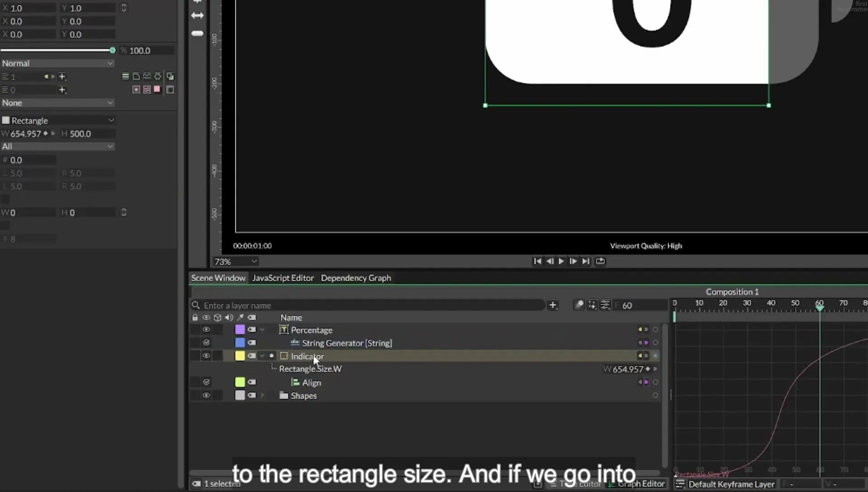Viewport: 868px width, 492px height.
Task: Click the fit-width double arrow icon
Action: (198, 15)
